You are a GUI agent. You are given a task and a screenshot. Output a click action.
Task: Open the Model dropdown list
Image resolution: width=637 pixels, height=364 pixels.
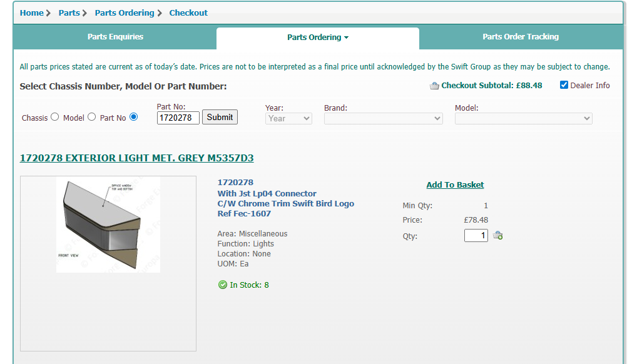(523, 118)
